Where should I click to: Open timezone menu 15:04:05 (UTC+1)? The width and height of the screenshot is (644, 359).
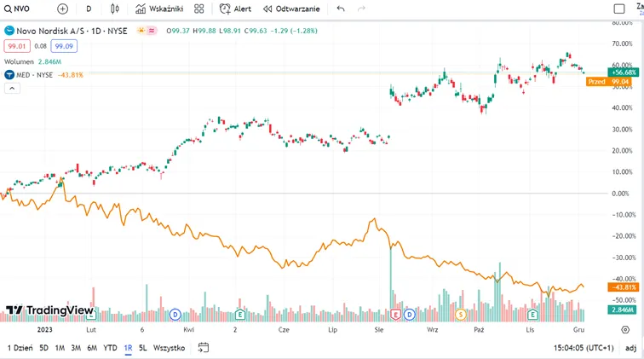[584, 348]
